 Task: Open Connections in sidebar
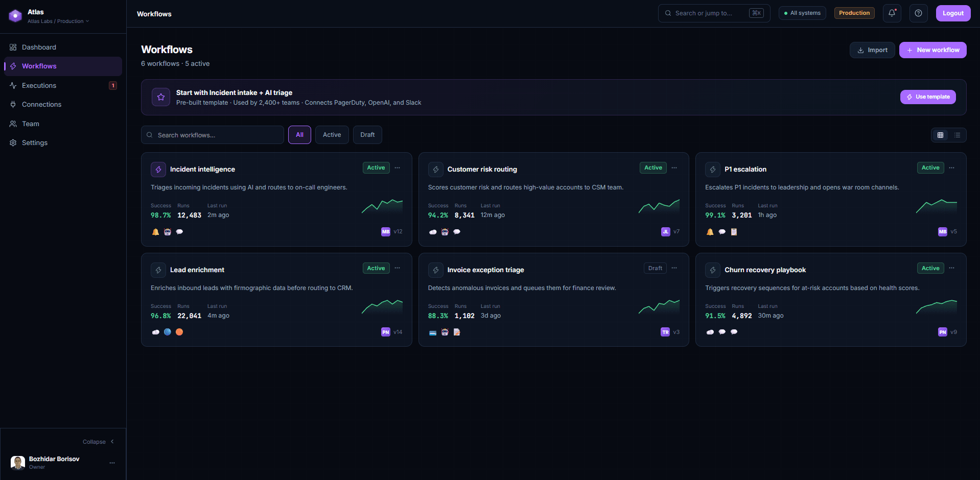pos(63,105)
